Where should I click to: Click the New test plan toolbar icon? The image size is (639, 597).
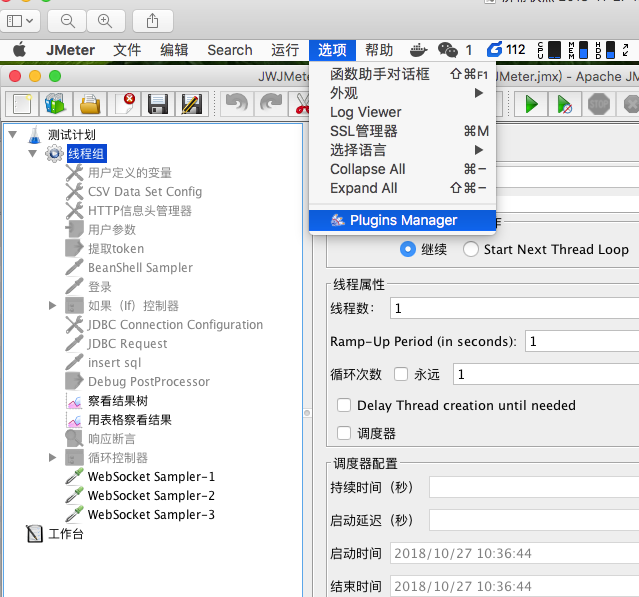point(22,104)
